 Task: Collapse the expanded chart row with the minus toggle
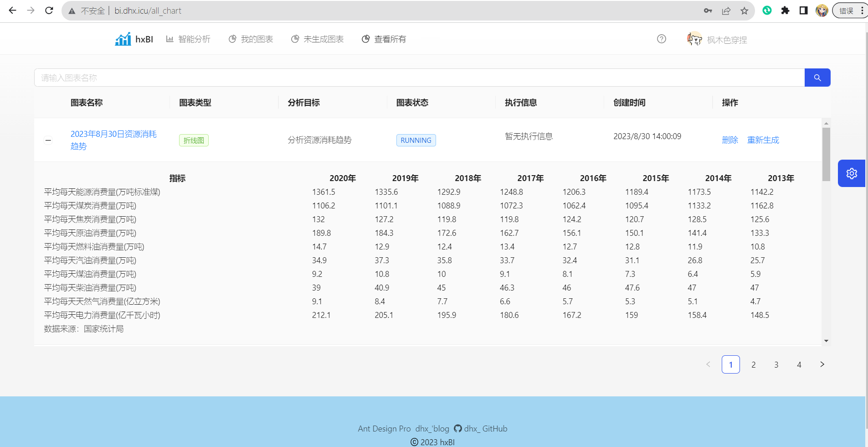48,140
